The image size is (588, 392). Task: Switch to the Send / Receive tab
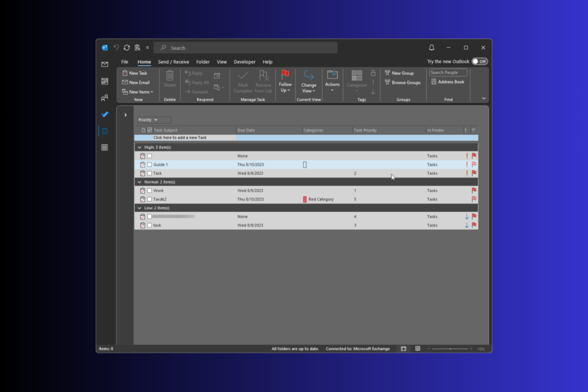[173, 62]
